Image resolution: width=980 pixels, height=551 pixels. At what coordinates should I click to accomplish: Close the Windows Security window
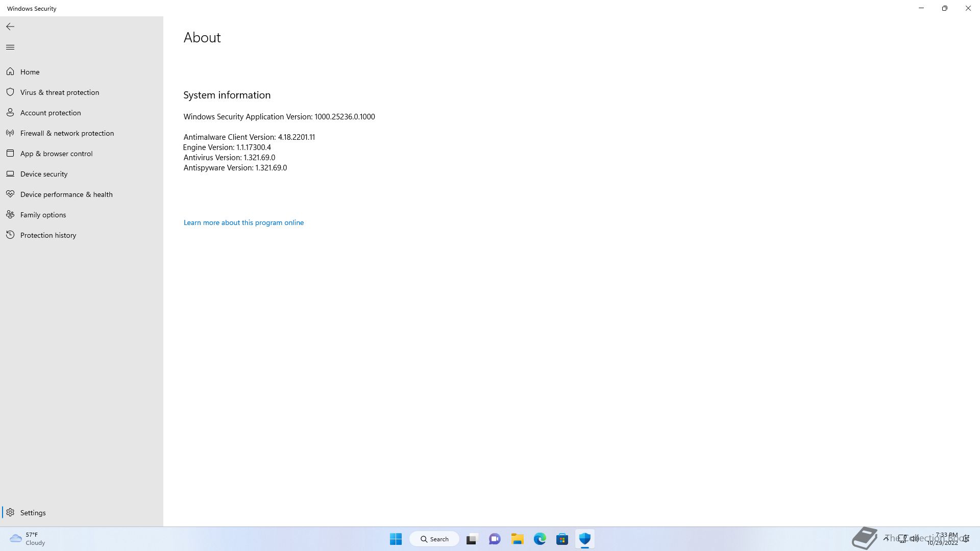(968, 8)
